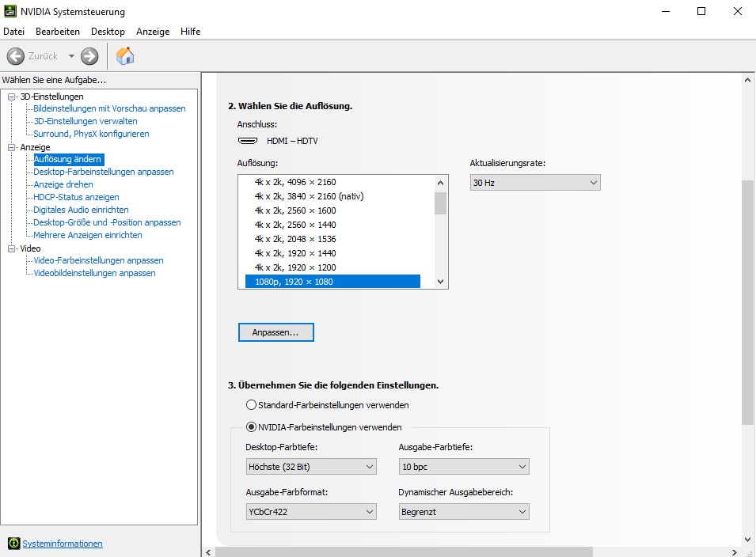Open the Dynamischer Ausgabebereich dropdown
The image size is (756, 557).
click(464, 512)
